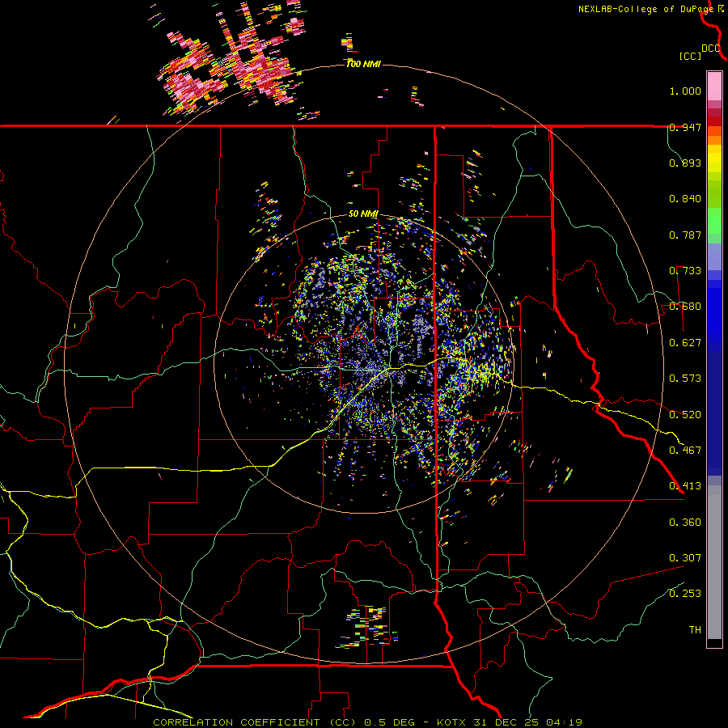This screenshot has width=728, height=728.
Task: Pick the bright green color scale segment
Action: coord(714,220)
